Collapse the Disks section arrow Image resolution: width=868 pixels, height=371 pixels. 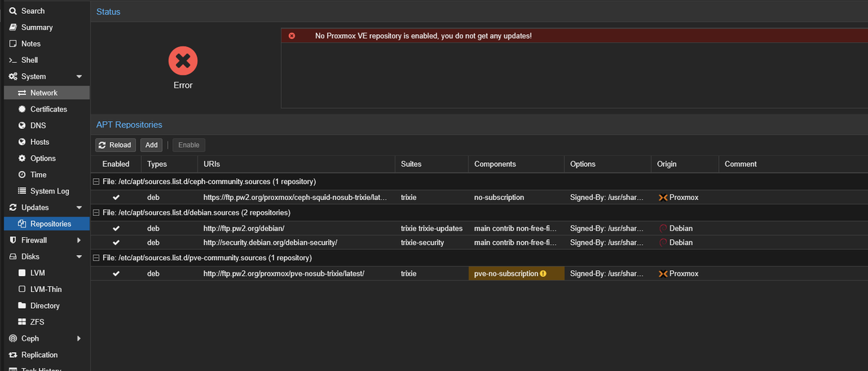79,257
